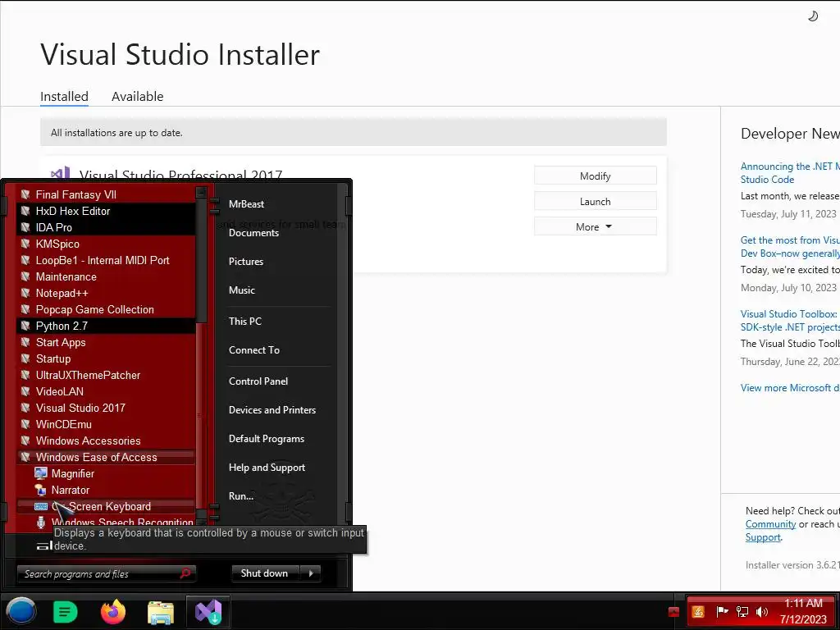
Task: Open View more Microsoft developer news link
Action: pyautogui.click(x=790, y=388)
